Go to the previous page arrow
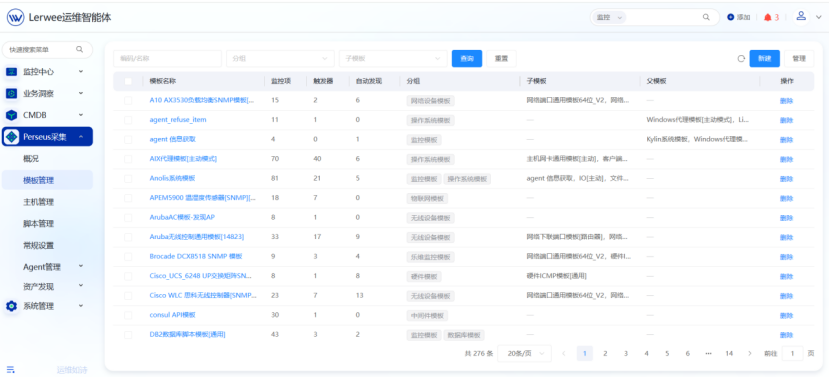 pyautogui.click(x=564, y=353)
